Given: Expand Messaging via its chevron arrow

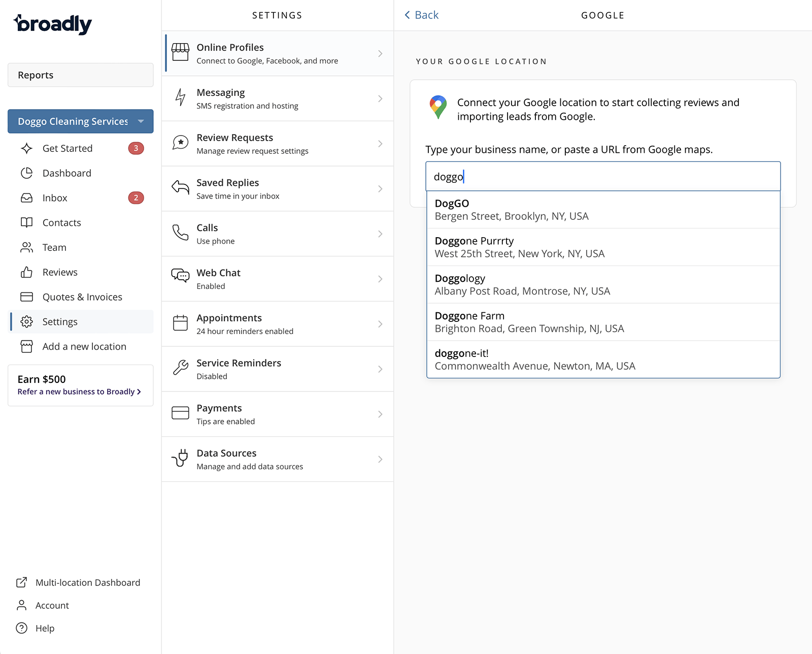Looking at the screenshot, I should [380, 99].
